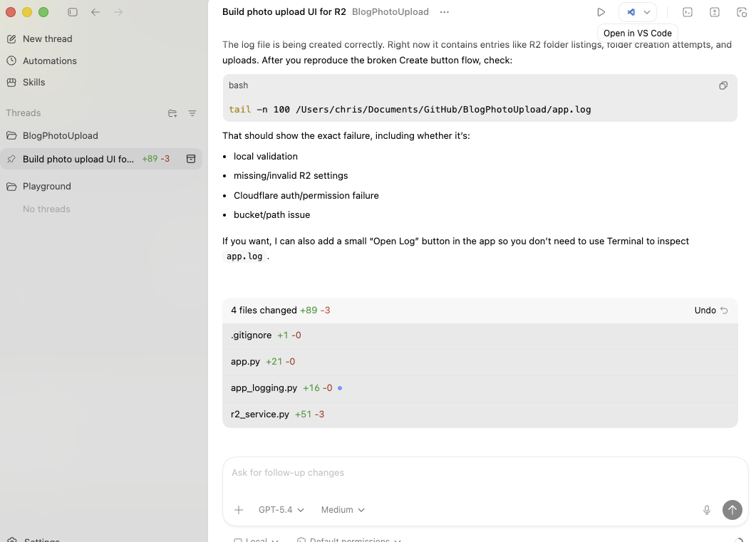Click the add new project folder icon
This screenshot has width=756, height=542.
[x=172, y=113]
